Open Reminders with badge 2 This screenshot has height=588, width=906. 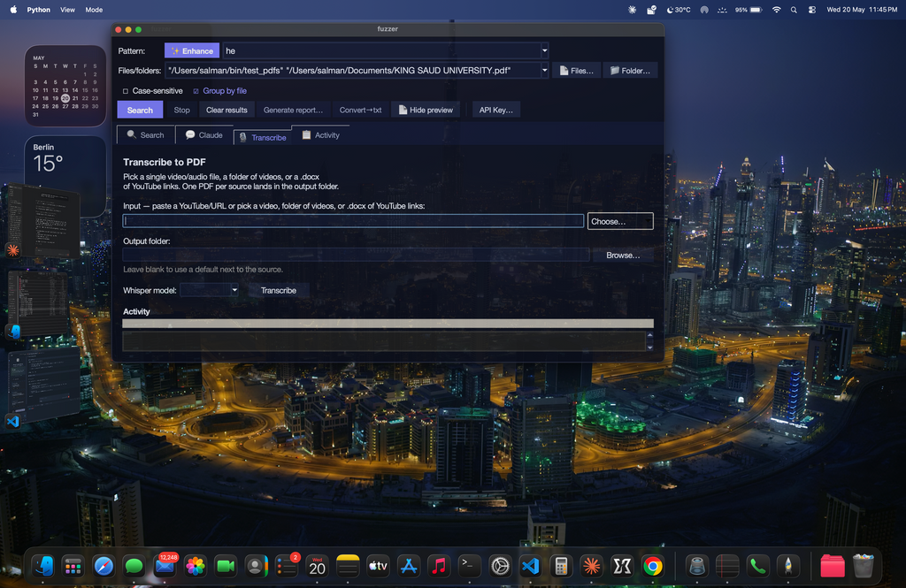point(287,567)
